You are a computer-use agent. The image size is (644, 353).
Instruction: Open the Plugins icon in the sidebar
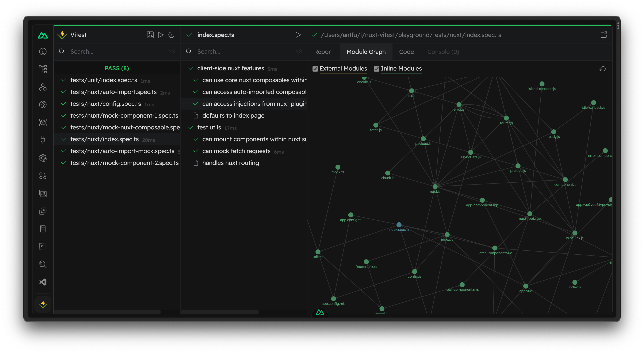pos(43,140)
